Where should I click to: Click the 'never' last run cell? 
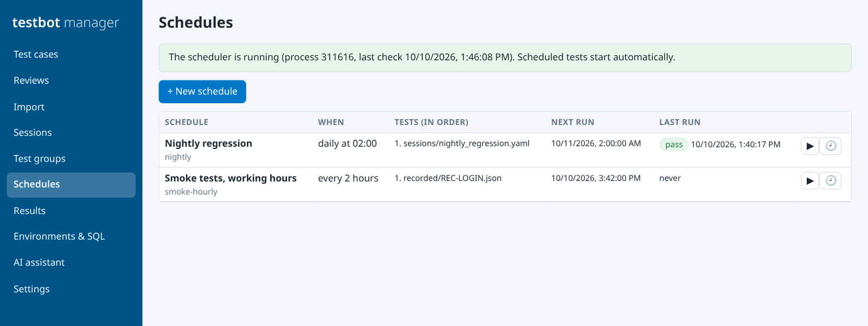[x=670, y=178]
